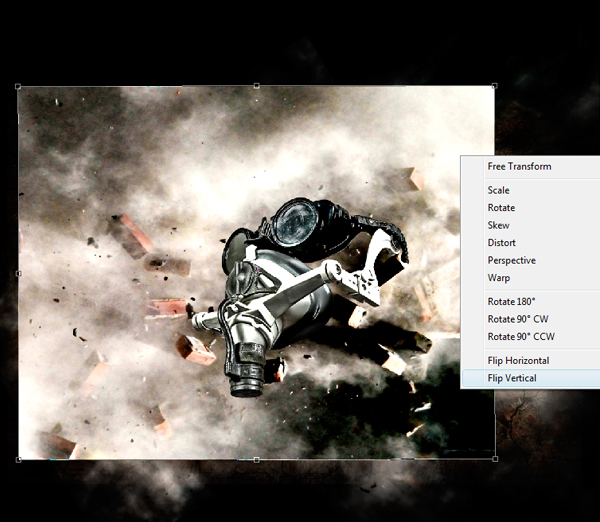This screenshot has width=600, height=522.
Task: Click the highlighted Flip Vertical entry
Action: pyautogui.click(x=531, y=378)
